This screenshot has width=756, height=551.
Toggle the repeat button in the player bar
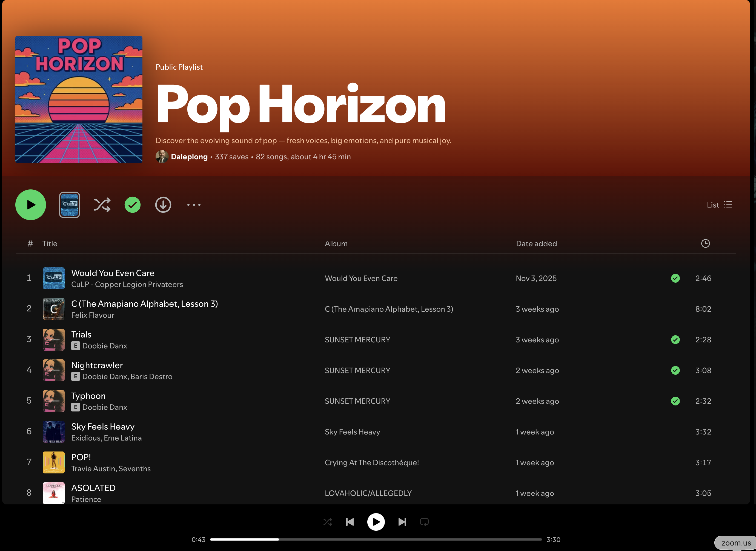click(424, 522)
